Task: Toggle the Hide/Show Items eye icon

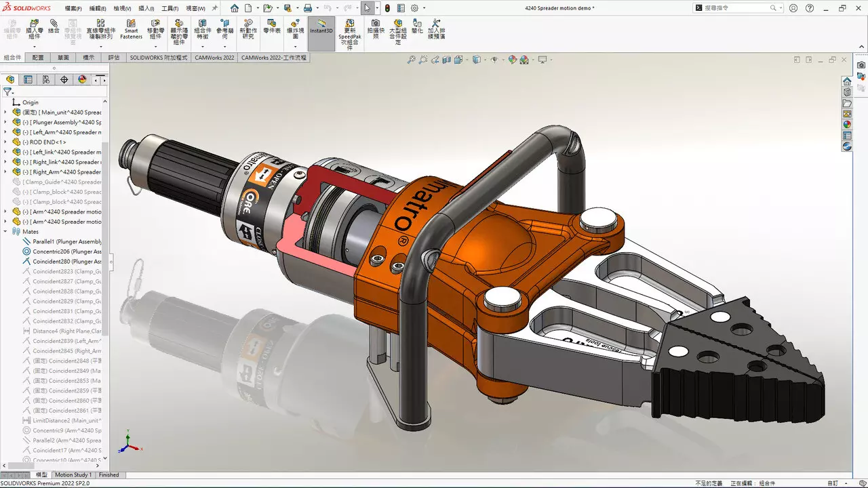Action: (x=494, y=60)
